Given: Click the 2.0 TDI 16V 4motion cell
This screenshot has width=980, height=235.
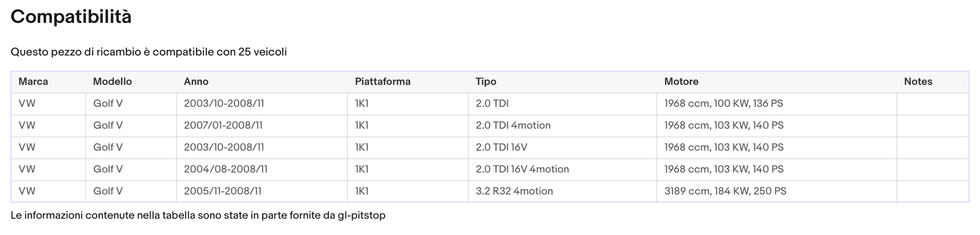Looking at the screenshot, I should click(563, 169).
